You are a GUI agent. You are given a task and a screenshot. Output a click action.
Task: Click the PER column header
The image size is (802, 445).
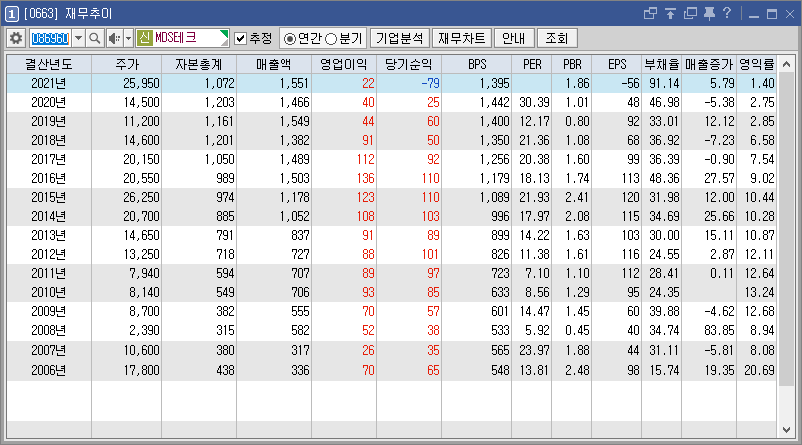(531, 64)
